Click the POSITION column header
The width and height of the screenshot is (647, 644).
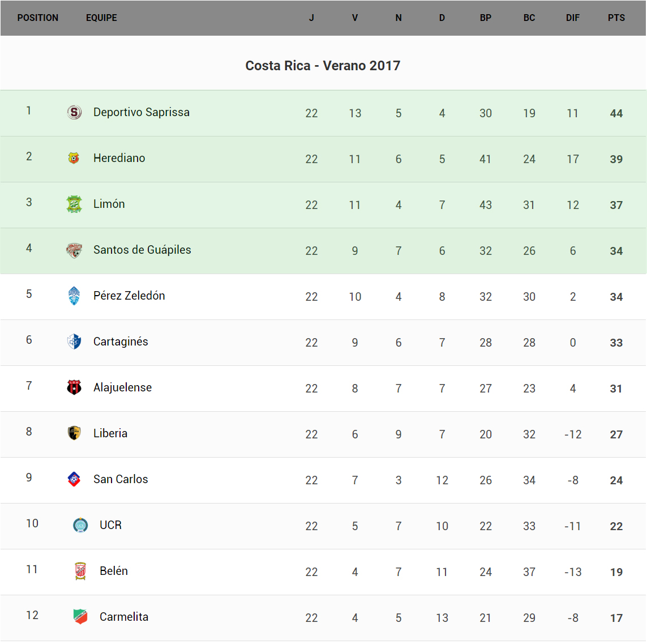coord(38,18)
